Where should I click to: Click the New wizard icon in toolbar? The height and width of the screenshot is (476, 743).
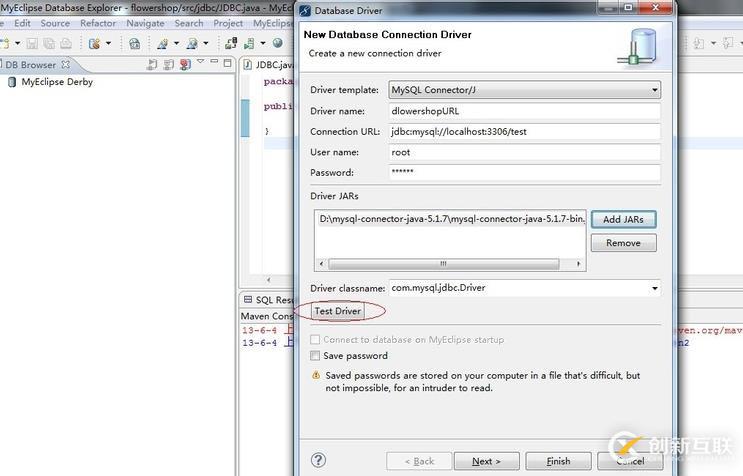4,44
